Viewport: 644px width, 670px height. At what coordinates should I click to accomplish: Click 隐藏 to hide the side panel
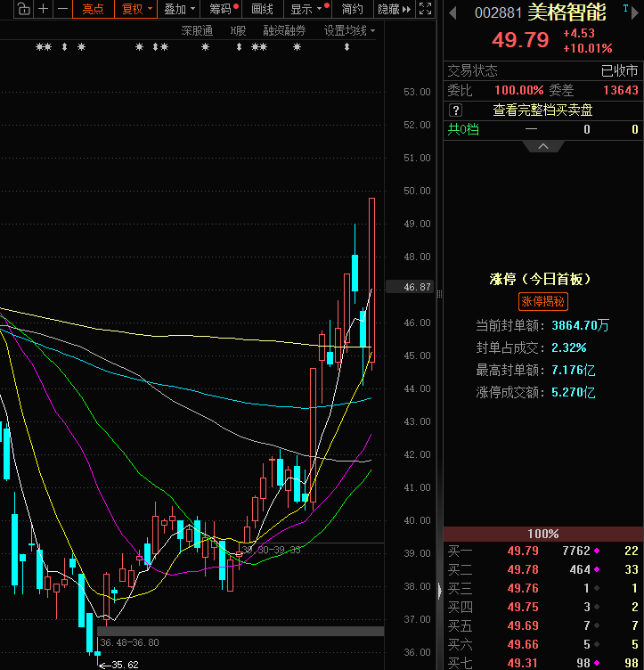point(394,9)
